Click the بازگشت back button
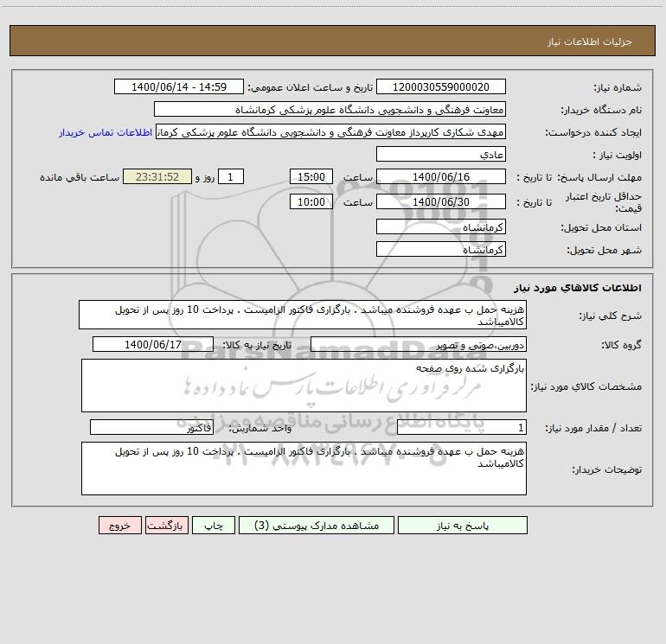 [x=166, y=526]
